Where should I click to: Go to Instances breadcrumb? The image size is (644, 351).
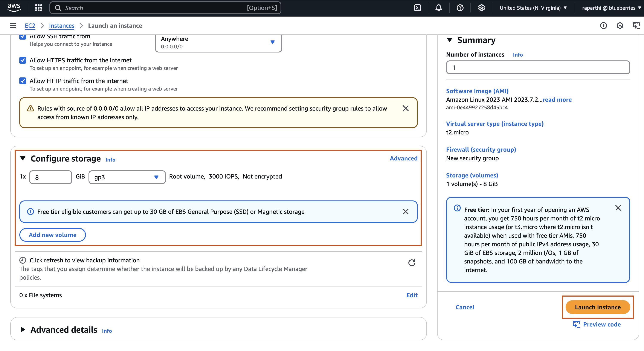[x=61, y=26]
